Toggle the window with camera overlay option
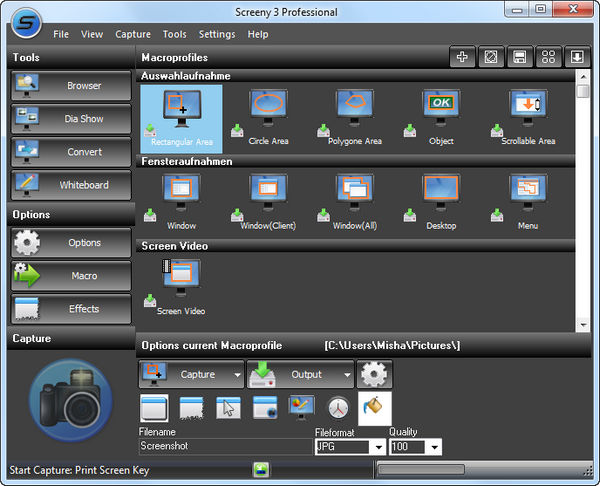The height and width of the screenshot is (486, 600). point(265,408)
